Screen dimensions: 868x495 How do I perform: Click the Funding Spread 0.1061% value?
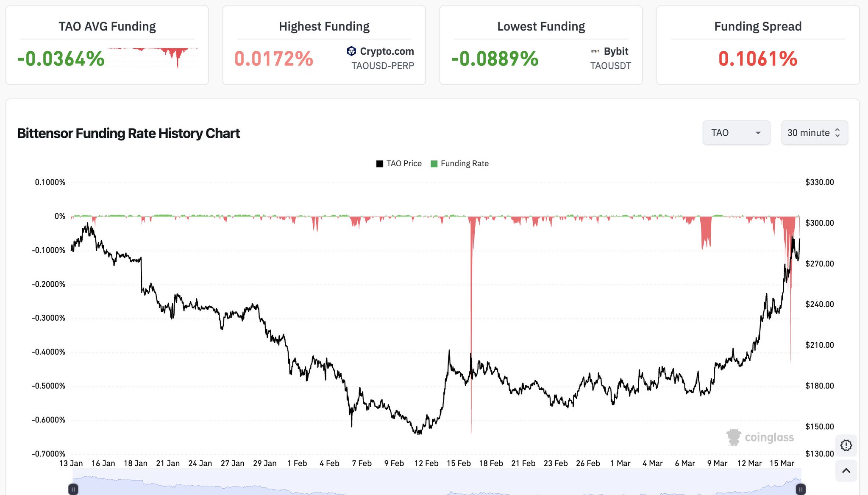[x=757, y=59]
